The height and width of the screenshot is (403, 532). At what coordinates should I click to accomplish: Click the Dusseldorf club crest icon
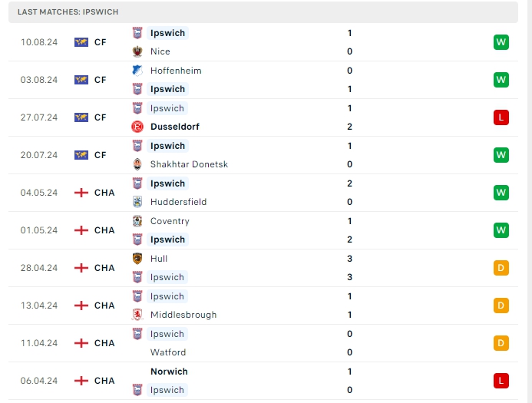[137, 127]
